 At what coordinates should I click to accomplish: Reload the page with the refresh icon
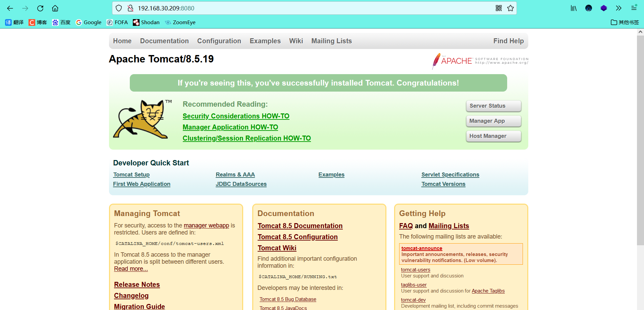[x=40, y=8]
